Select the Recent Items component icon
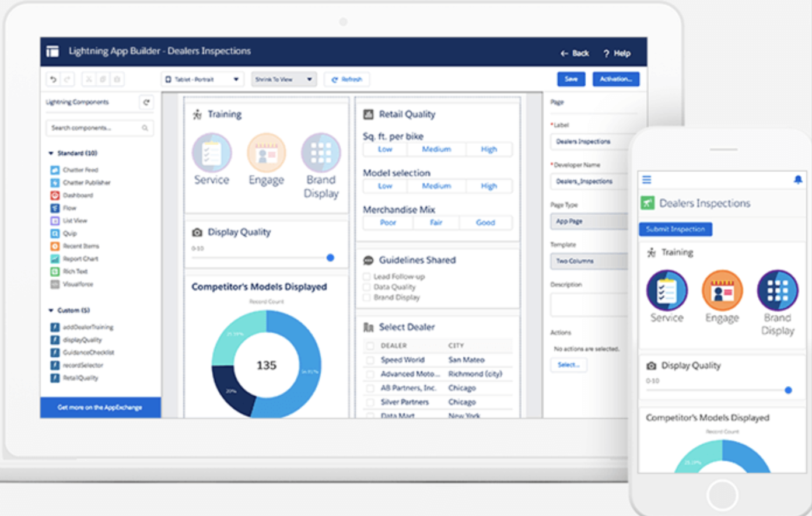This screenshot has height=516, width=812. [x=55, y=246]
